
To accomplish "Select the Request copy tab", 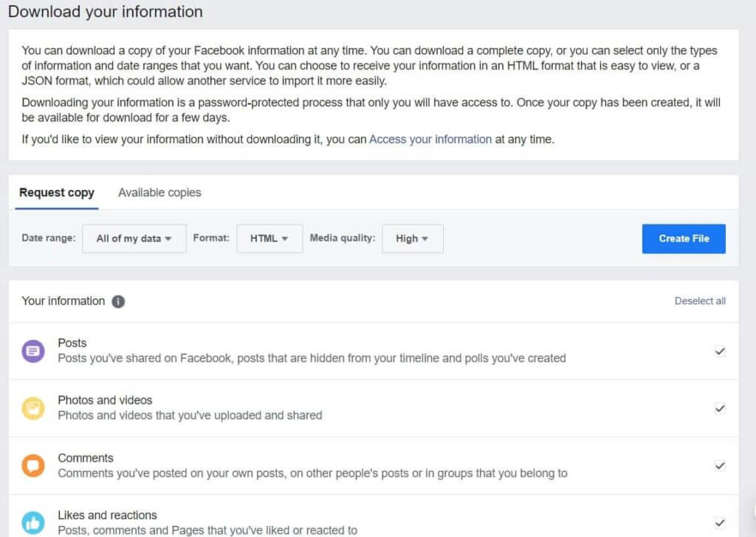I will click(56, 193).
